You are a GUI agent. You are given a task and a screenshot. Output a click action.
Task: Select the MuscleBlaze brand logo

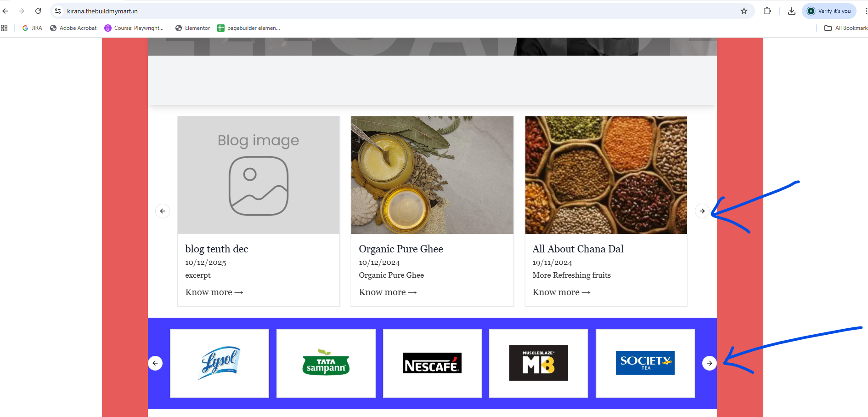click(x=539, y=363)
